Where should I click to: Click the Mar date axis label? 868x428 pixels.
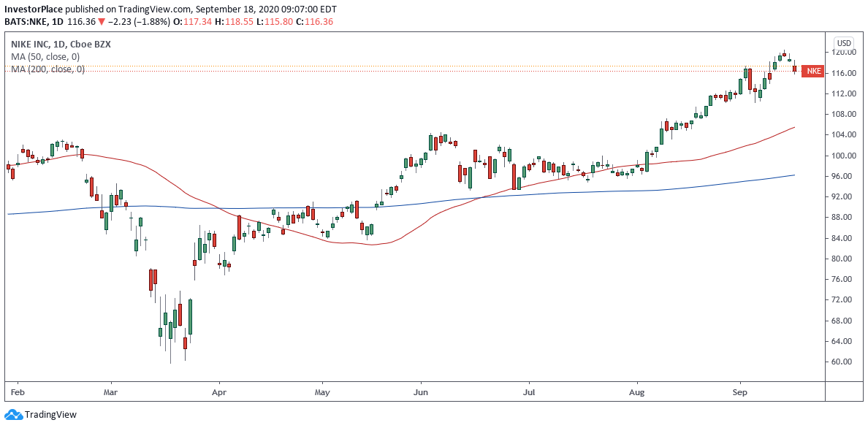point(111,391)
